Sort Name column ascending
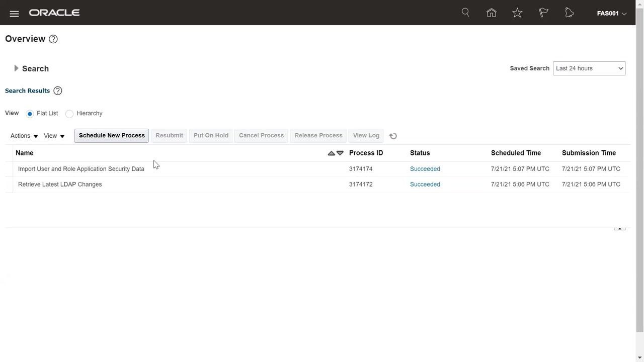 click(x=331, y=153)
